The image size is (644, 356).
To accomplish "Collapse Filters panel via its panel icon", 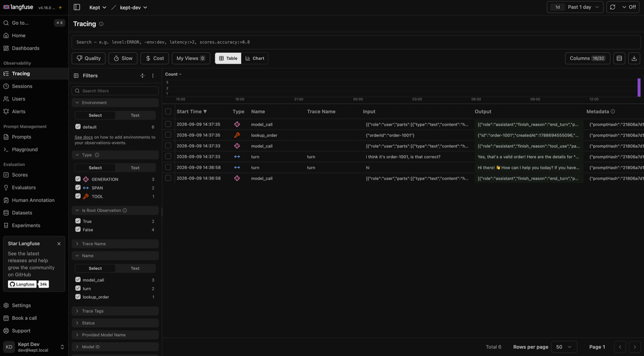I will point(76,75).
